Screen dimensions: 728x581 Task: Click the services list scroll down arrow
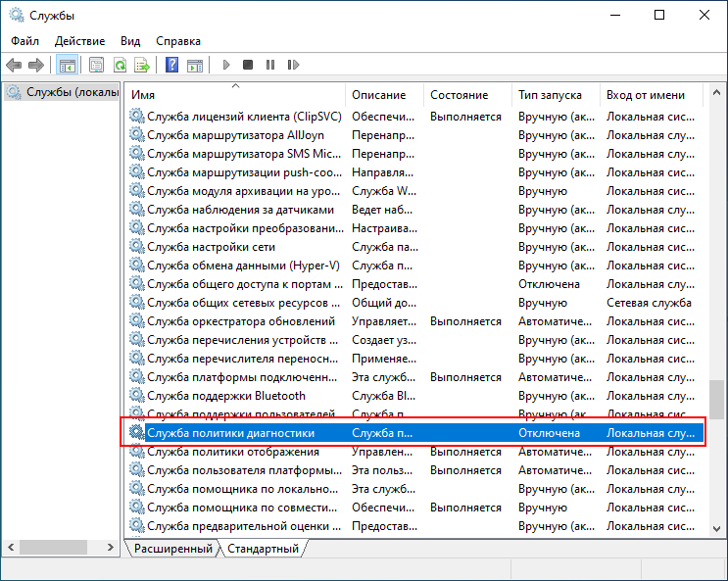coord(716,529)
